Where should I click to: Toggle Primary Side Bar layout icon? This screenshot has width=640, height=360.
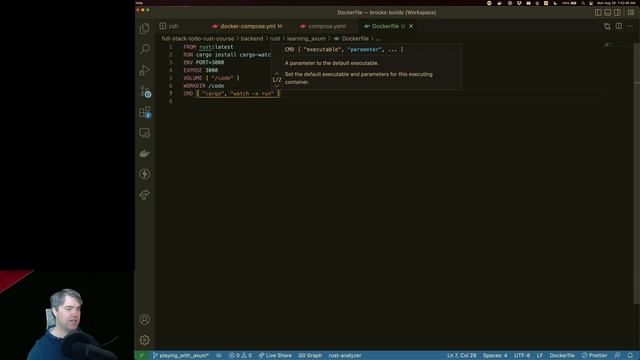point(598,13)
